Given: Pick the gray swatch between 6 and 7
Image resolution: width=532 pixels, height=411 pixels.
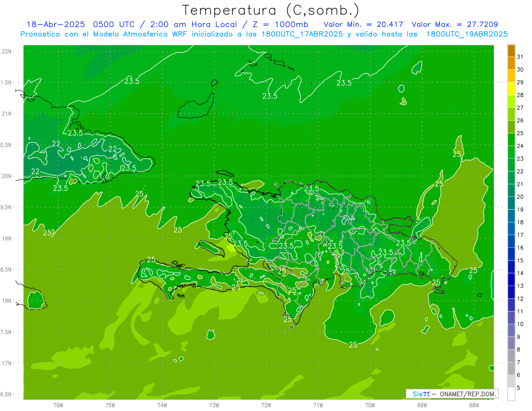Looking at the screenshot, I should [511, 368].
